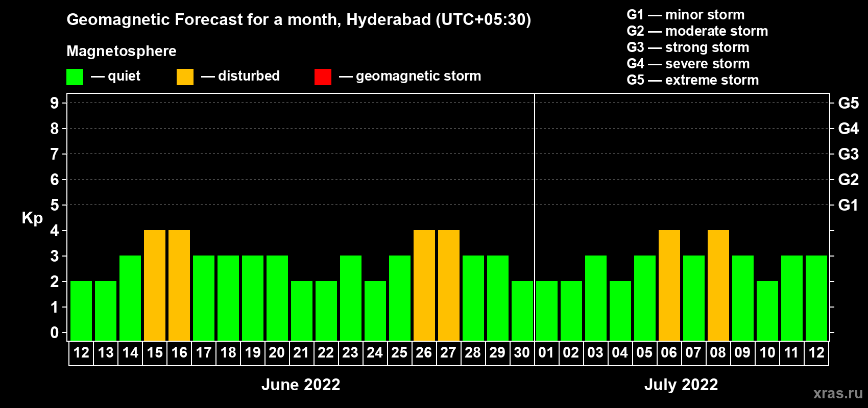Select the orange bar for July 08
This screenshot has height=408, width=868.
(x=718, y=285)
